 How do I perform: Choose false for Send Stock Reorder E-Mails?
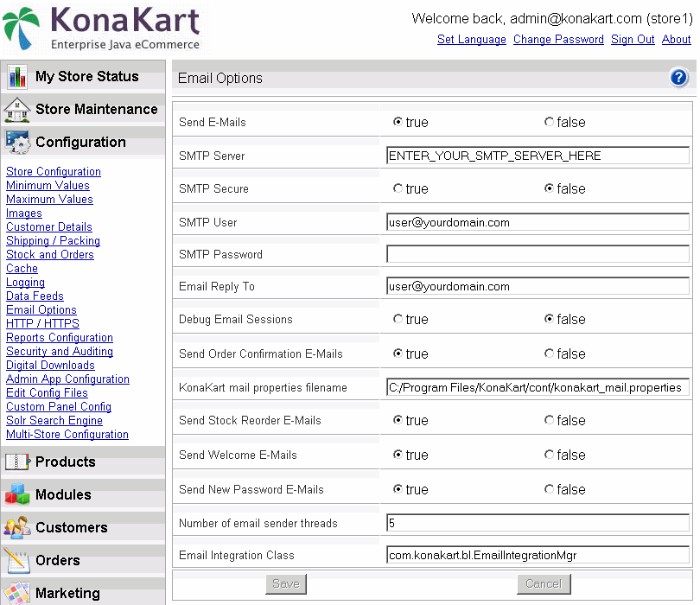549,420
